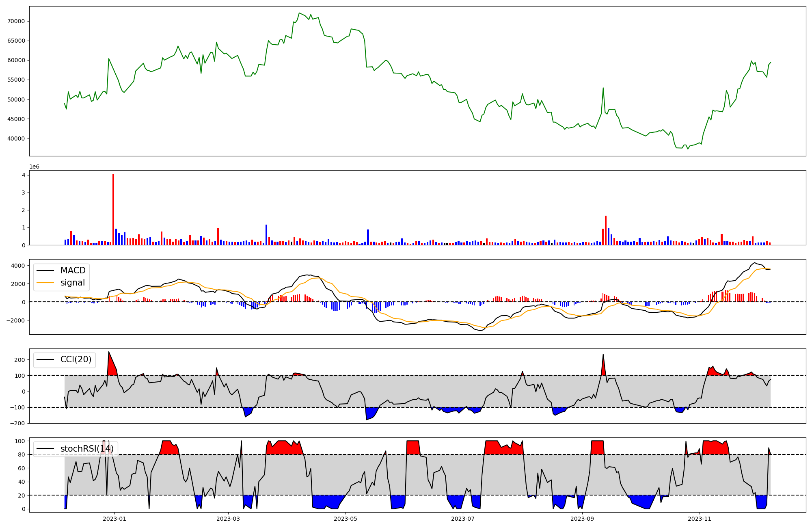Screen dimensions: 812x528
Task: Click the 60 stochRSI axis label
Action: [22, 468]
